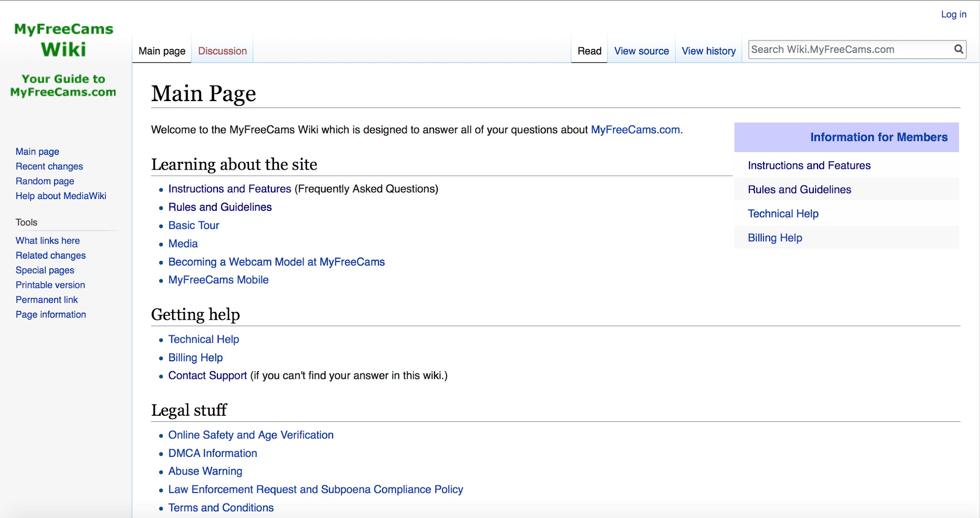Open the Media link

click(x=183, y=244)
